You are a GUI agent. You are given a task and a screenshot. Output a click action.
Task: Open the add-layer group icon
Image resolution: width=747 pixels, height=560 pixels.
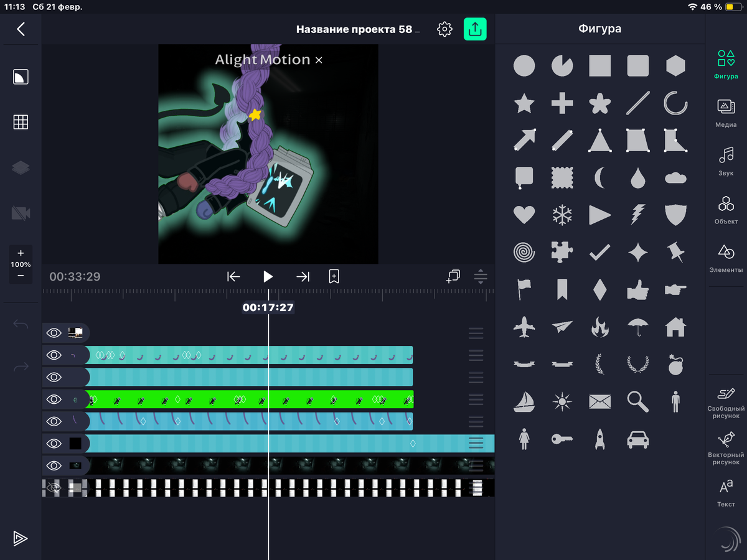click(453, 276)
